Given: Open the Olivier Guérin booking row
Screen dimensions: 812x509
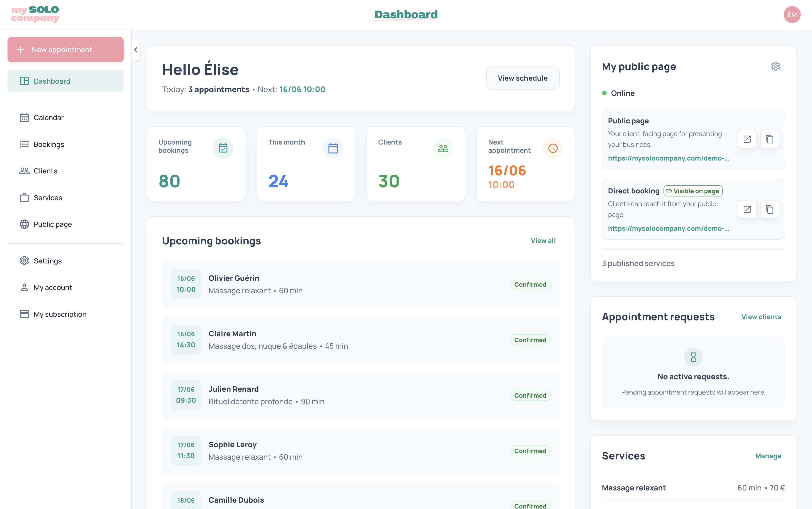Looking at the screenshot, I should [x=361, y=284].
